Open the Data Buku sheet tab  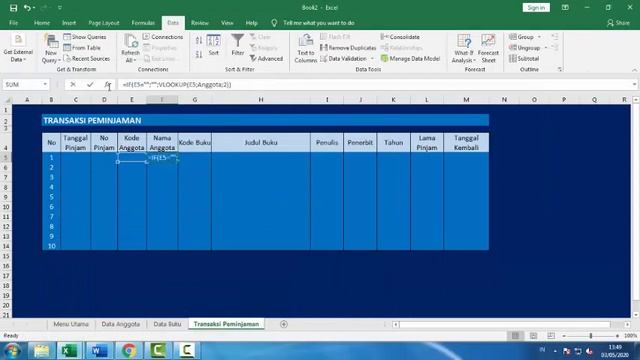coord(167,324)
